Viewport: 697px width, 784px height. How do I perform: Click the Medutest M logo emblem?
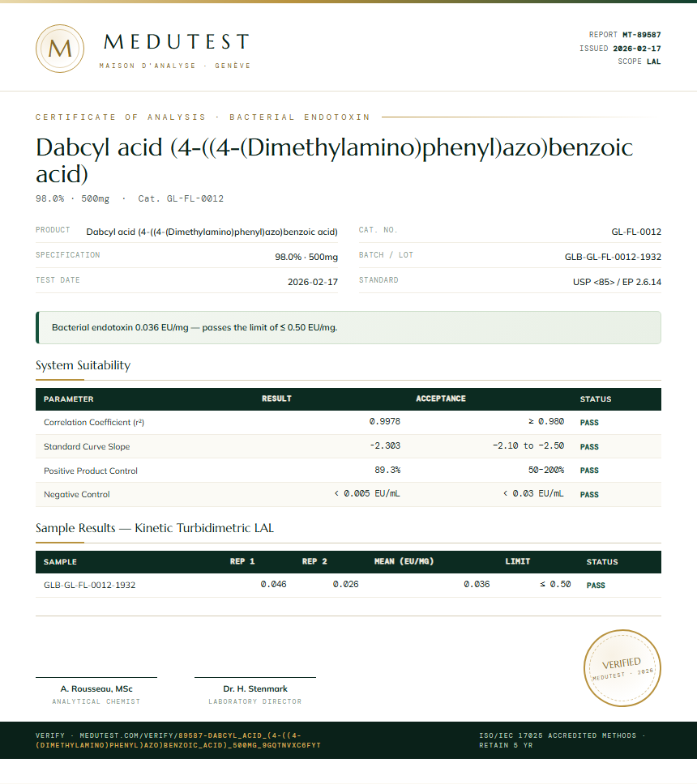(60, 49)
